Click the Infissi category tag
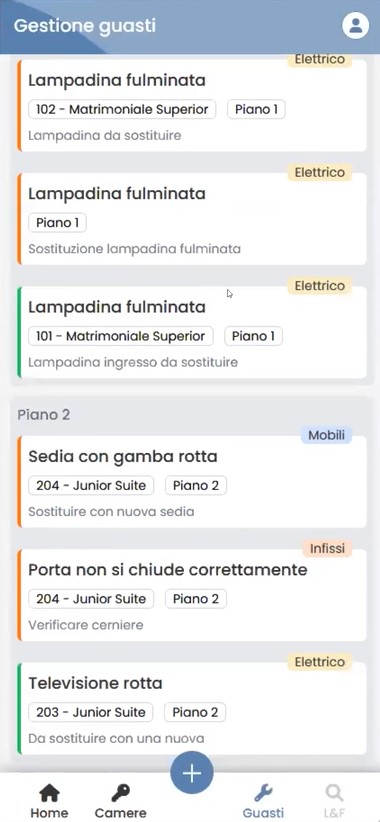The image size is (380, 822). click(327, 548)
